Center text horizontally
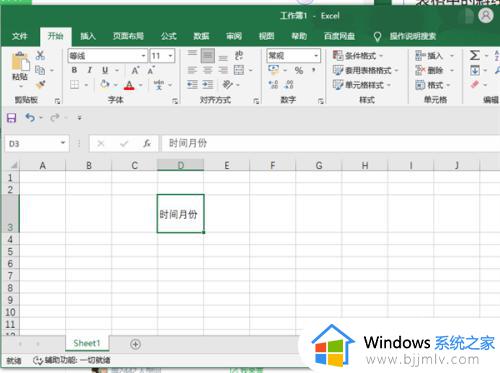 tap(208, 70)
